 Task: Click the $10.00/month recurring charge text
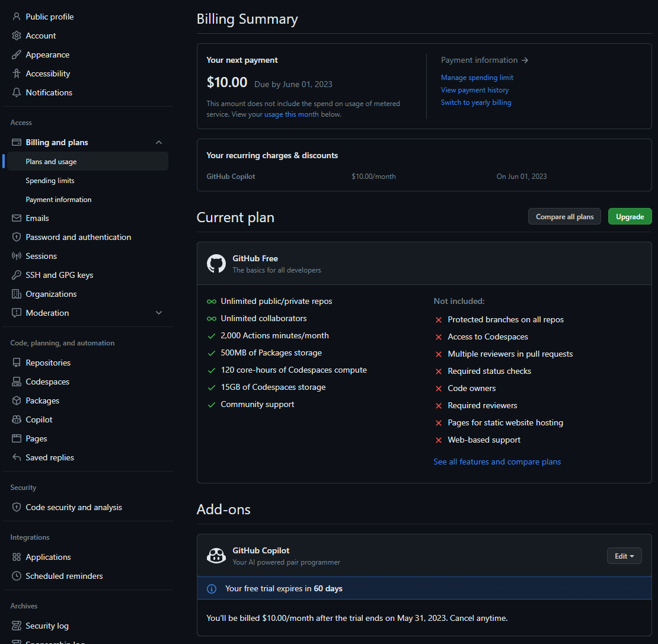[x=373, y=177]
